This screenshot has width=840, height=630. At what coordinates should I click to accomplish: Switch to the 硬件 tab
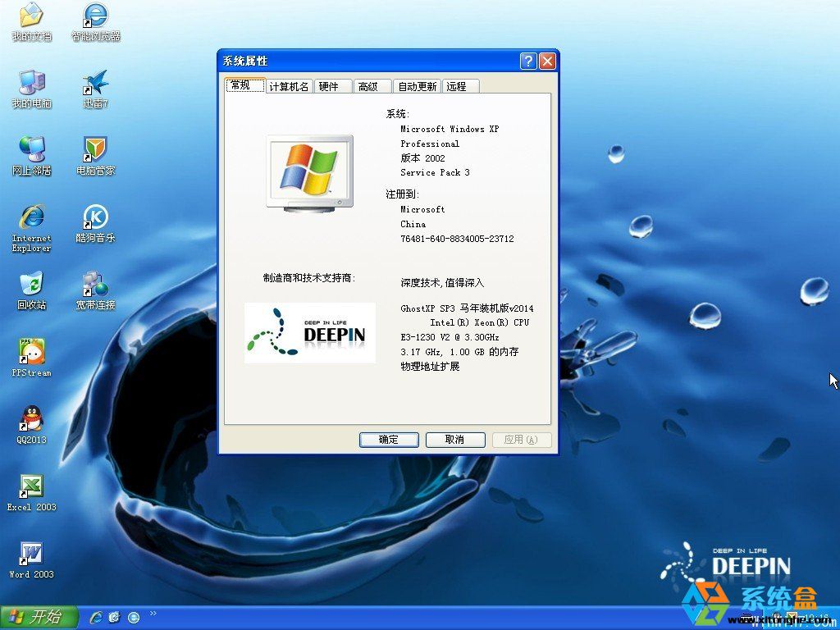(x=331, y=85)
